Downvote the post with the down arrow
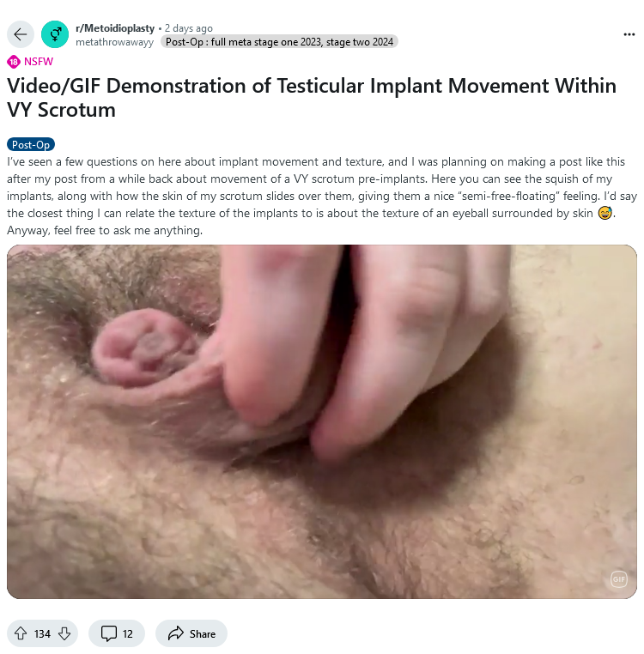 (64, 633)
